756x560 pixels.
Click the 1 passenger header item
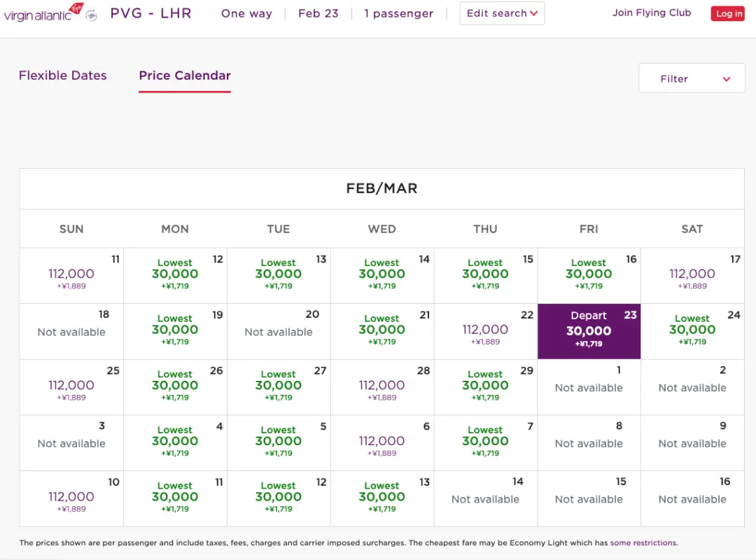(x=398, y=13)
